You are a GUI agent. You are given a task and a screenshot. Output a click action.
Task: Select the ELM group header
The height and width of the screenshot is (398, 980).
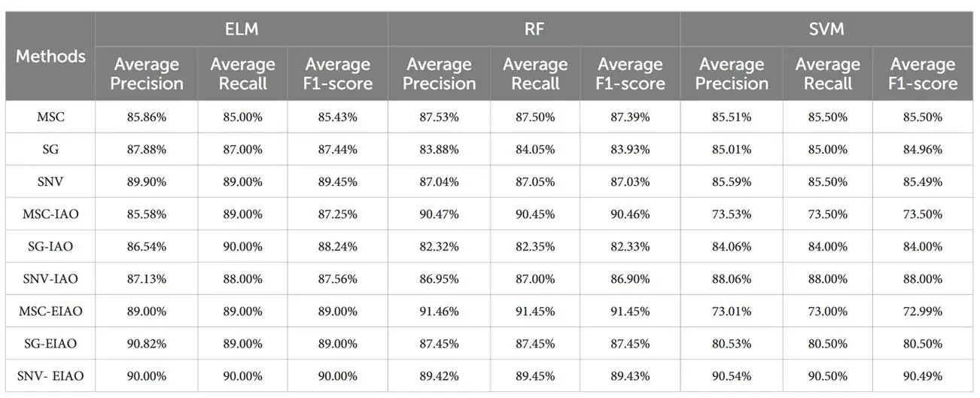pos(241,29)
